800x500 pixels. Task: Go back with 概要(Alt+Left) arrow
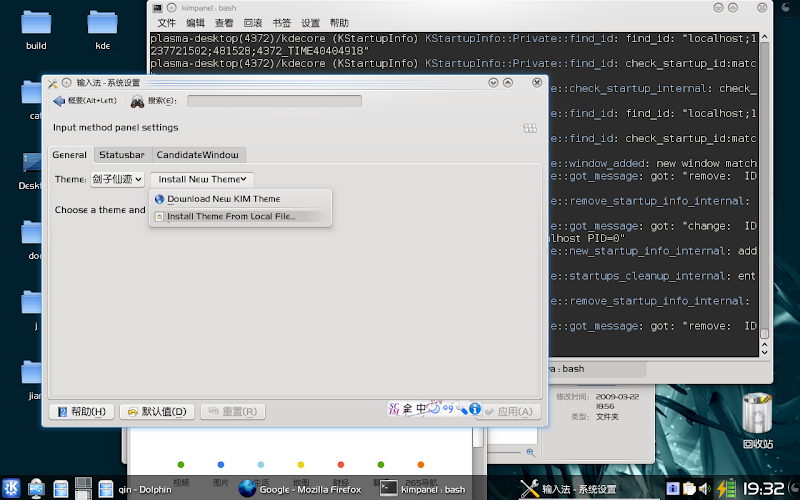click(x=85, y=101)
